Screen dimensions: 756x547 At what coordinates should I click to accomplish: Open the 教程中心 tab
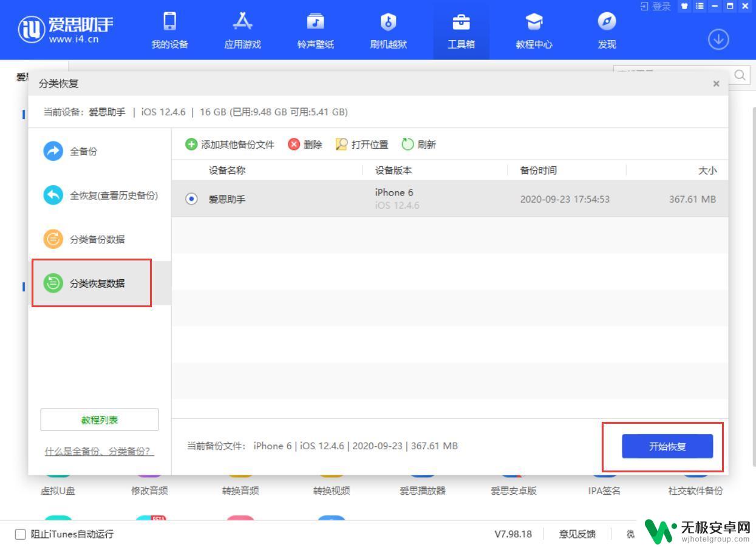tap(534, 30)
